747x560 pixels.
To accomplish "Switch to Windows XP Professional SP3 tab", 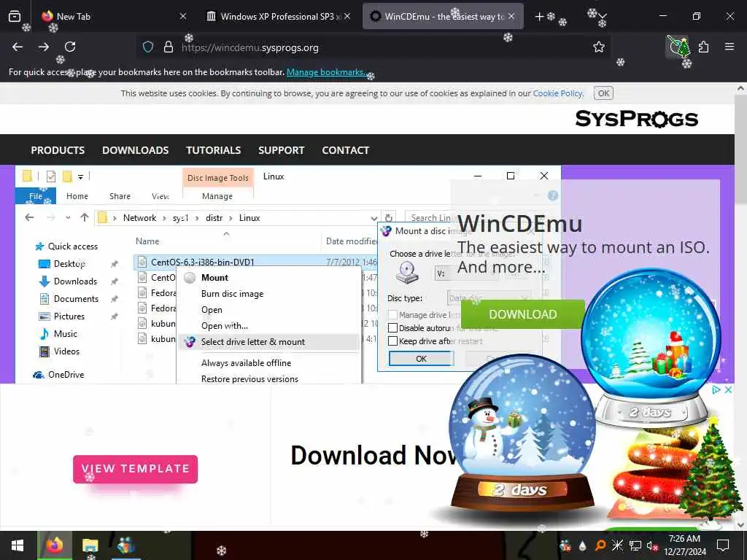I will (278, 16).
